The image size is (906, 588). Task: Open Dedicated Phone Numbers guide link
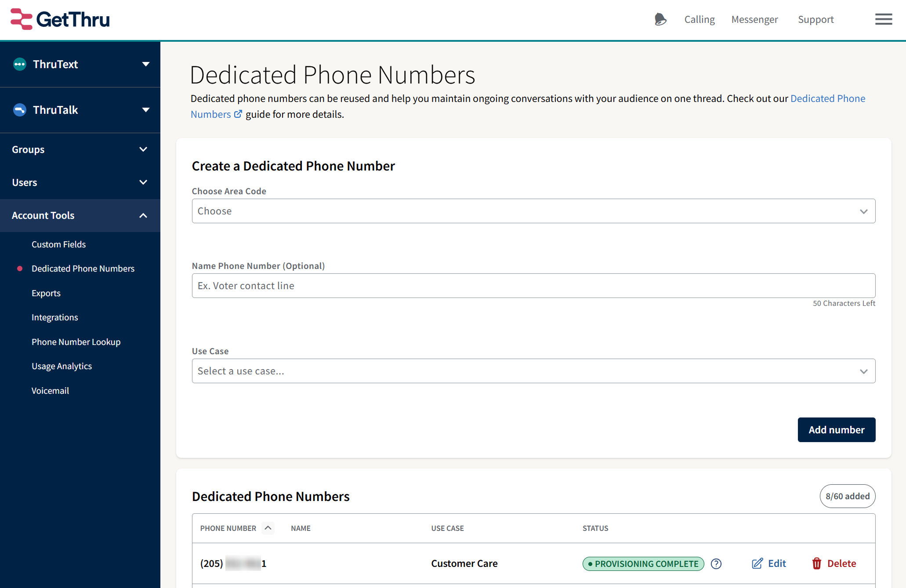827,98
